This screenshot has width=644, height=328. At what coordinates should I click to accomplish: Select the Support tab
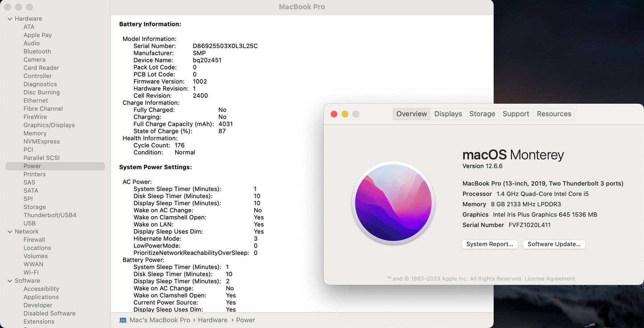tap(516, 114)
